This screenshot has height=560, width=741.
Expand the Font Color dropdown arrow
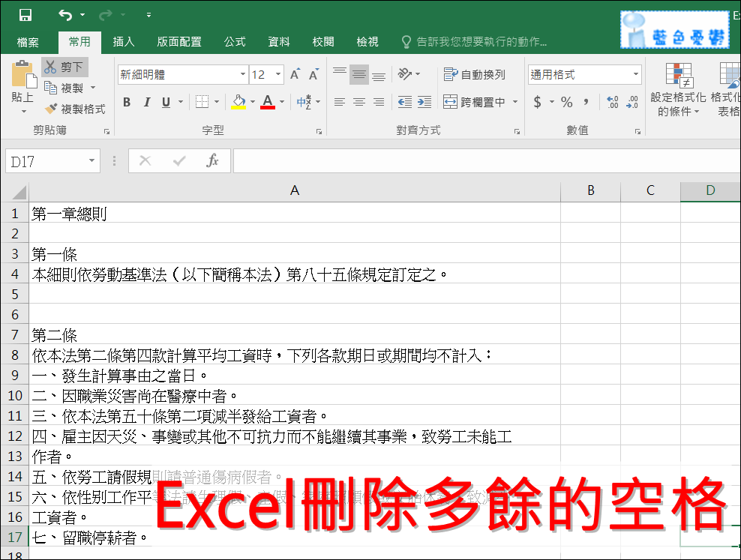pyautogui.click(x=282, y=101)
